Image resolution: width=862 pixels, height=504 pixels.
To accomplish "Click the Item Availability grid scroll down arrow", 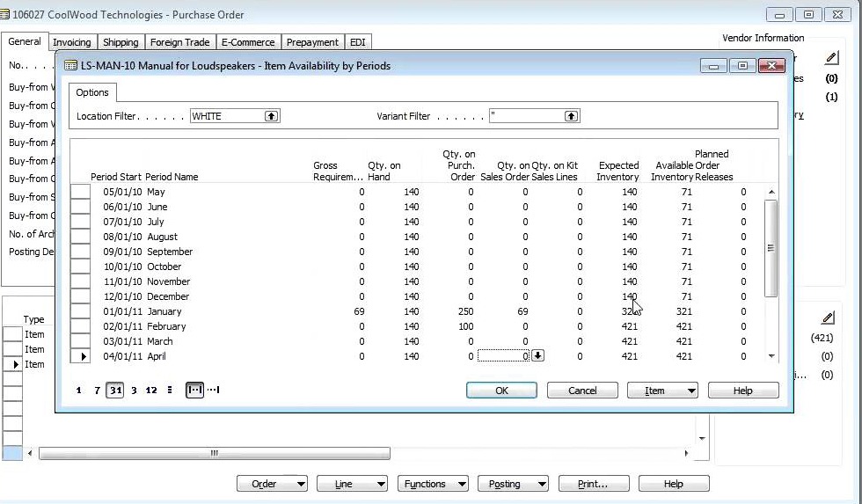I will pyautogui.click(x=771, y=356).
